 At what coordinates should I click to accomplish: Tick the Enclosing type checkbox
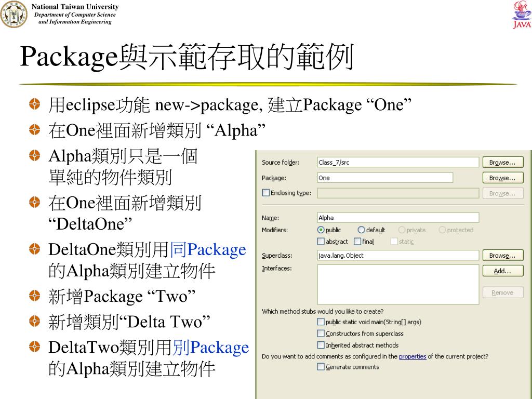coord(266,193)
